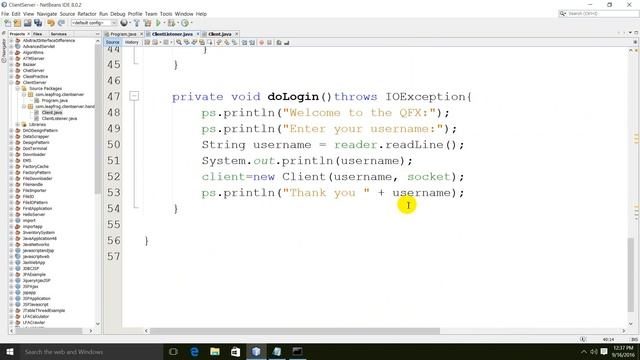Click the Windows taskbar search box
The width and height of the screenshot is (640, 360).
pyautogui.click(x=91, y=351)
